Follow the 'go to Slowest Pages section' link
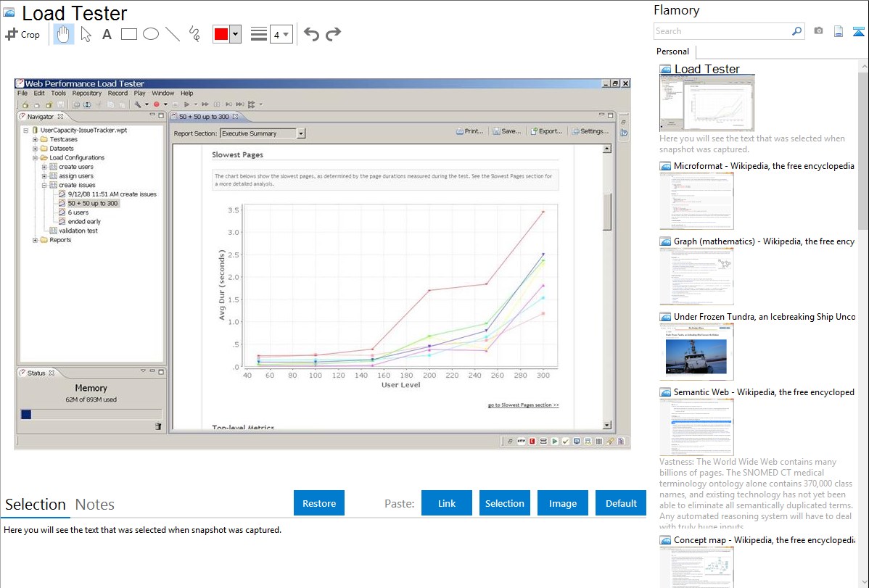The height and width of the screenshot is (588, 869). (x=523, y=405)
